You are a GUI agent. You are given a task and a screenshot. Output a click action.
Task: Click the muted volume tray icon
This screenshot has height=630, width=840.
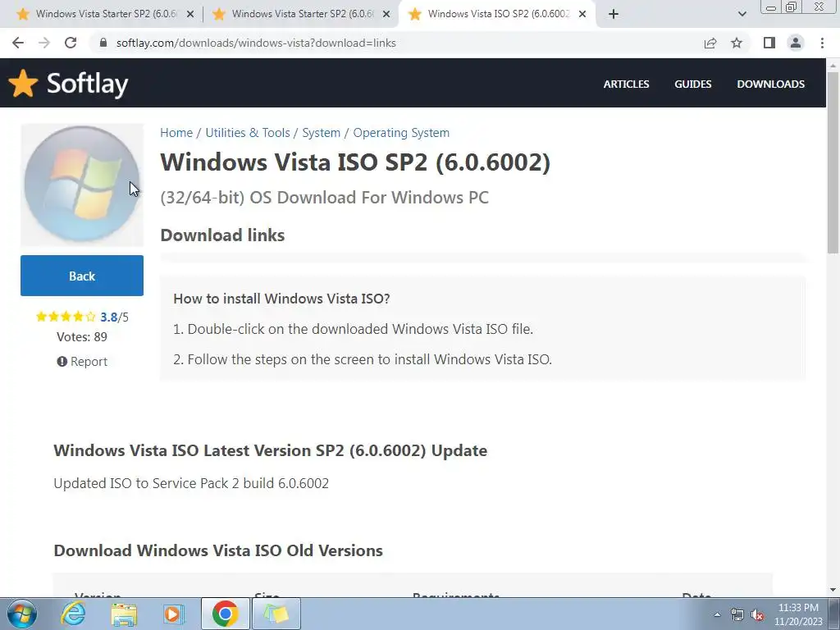(757, 615)
